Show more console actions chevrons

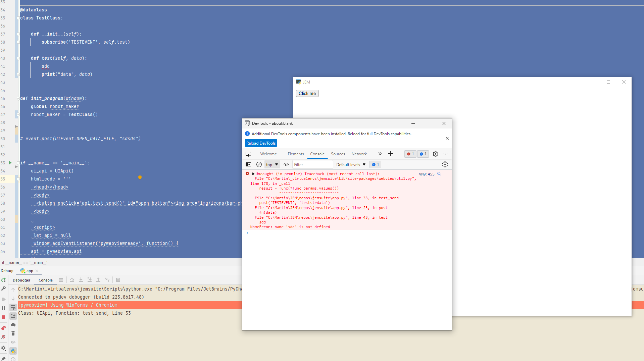13,342
